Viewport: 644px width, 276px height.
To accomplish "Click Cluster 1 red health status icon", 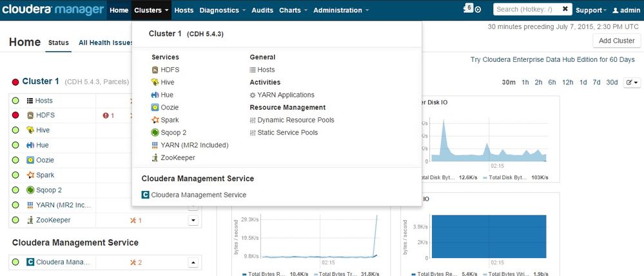I will tap(15, 82).
